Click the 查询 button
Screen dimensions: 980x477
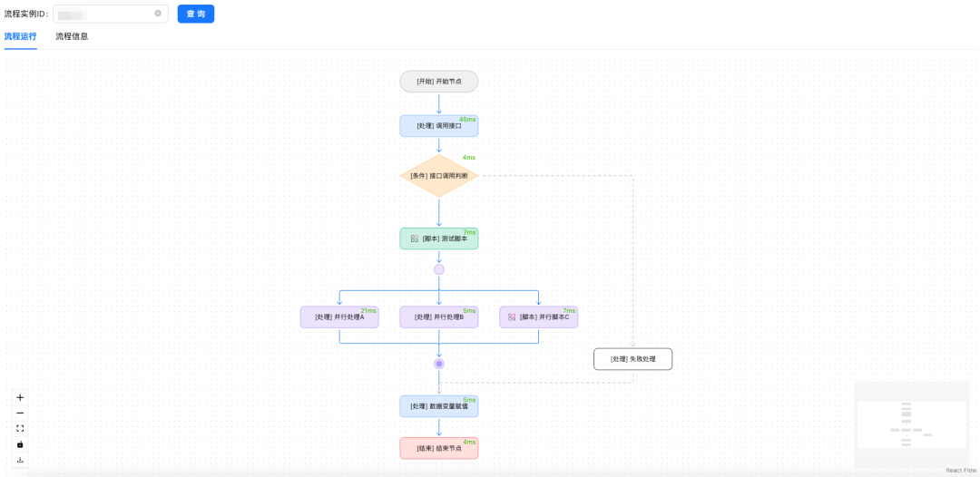(196, 14)
